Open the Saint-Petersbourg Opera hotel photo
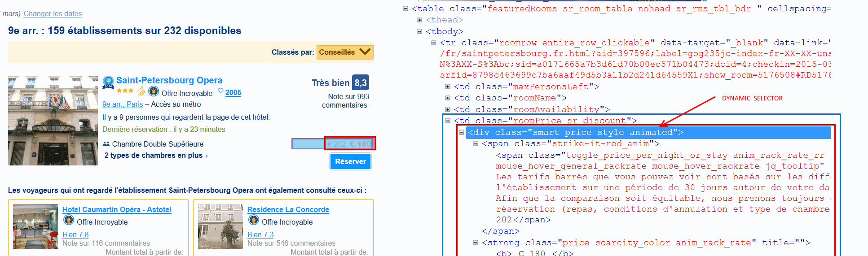Viewport: 868px width, 256px height. pyautogui.click(x=53, y=121)
